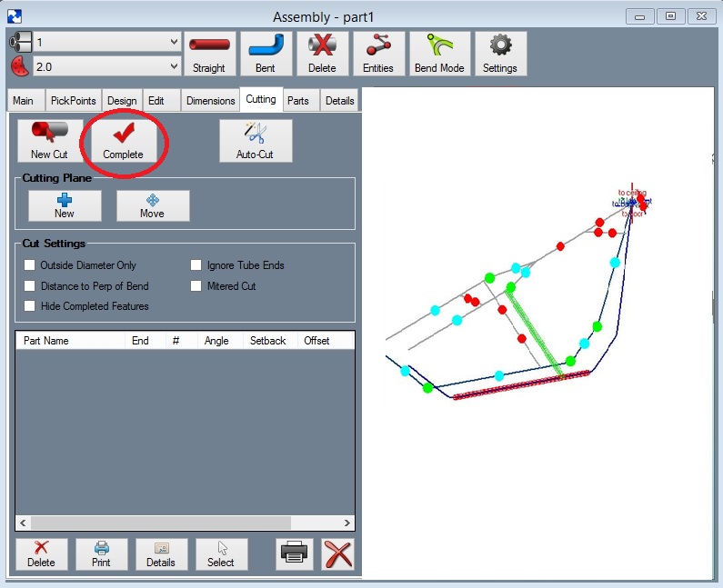Click the Delete tube toolbar button
The height and width of the screenshot is (588, 723).
click(x=322, y=54)
